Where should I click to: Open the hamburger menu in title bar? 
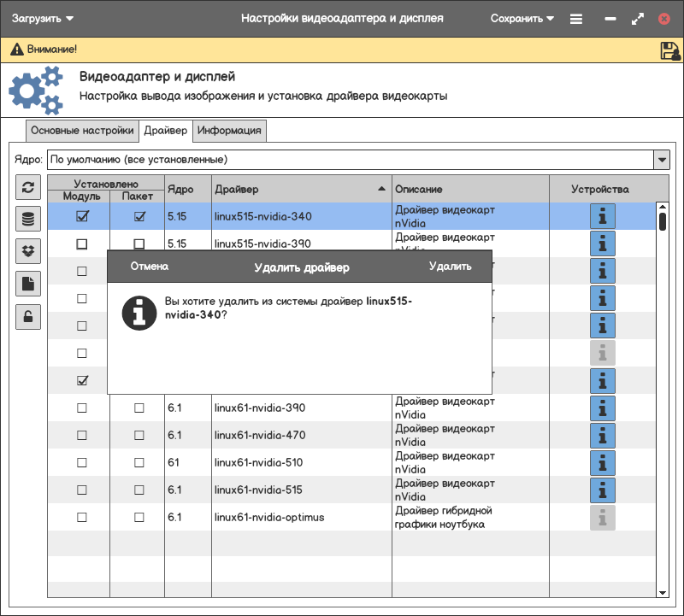pyautogui.click(x=576, y=18)
